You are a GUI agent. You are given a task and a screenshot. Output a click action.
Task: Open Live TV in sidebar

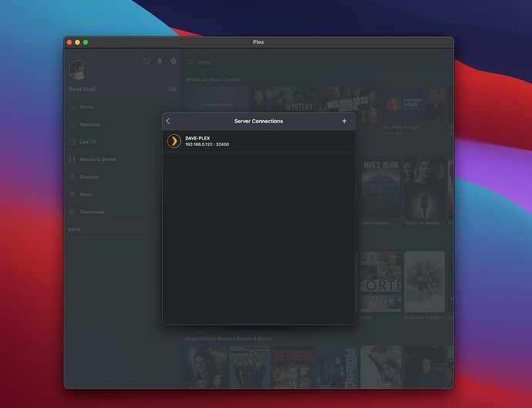113,142
